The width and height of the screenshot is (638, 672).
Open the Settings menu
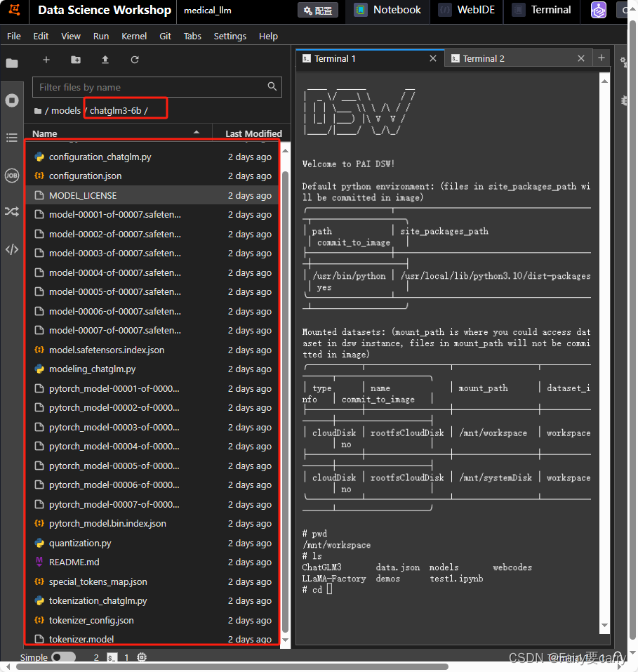pos(230,36)
